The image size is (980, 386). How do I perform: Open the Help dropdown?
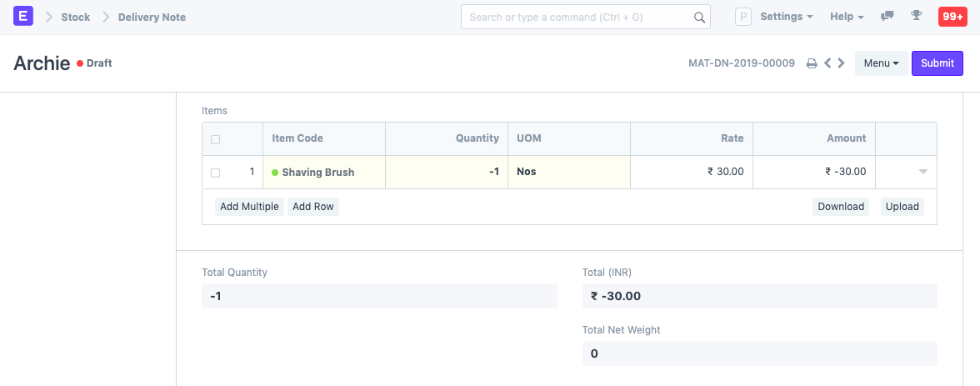(x=847, y=17)
